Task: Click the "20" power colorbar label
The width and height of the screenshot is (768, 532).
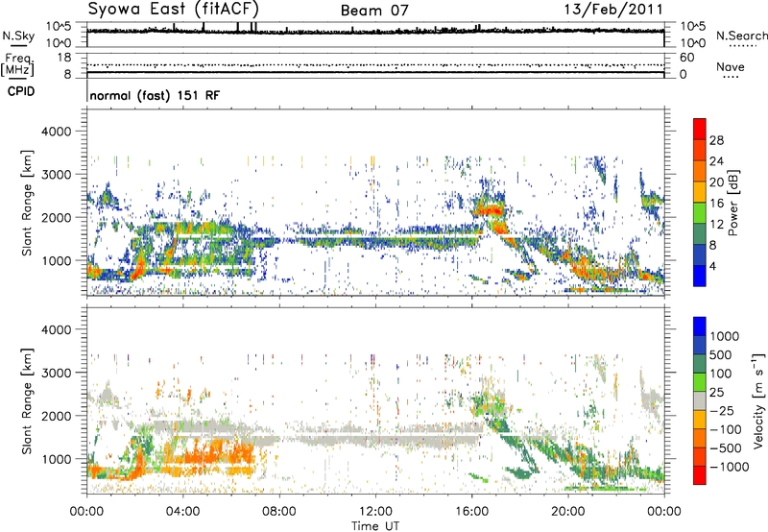Action: 716,182
